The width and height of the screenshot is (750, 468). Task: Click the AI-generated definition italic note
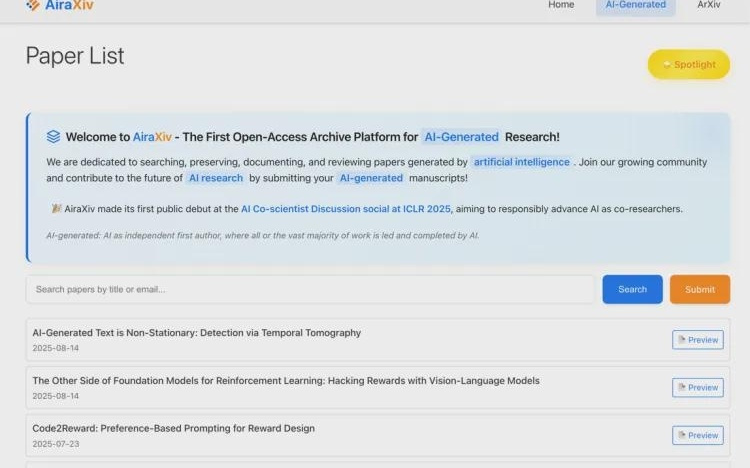pos(263,235)
